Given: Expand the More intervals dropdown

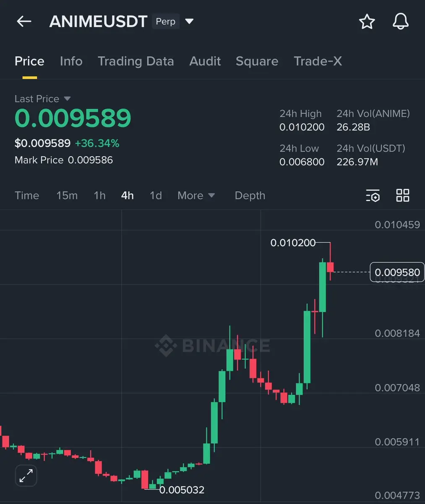Looking at the screenshot, I should pyautogui.click(x=196, y=195).
